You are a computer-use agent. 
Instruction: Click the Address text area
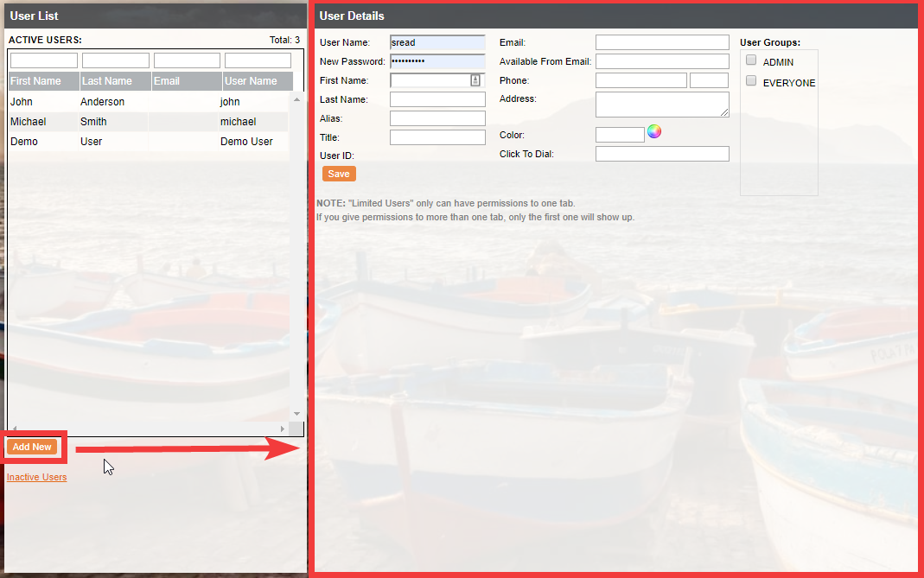tap(662, 105)
